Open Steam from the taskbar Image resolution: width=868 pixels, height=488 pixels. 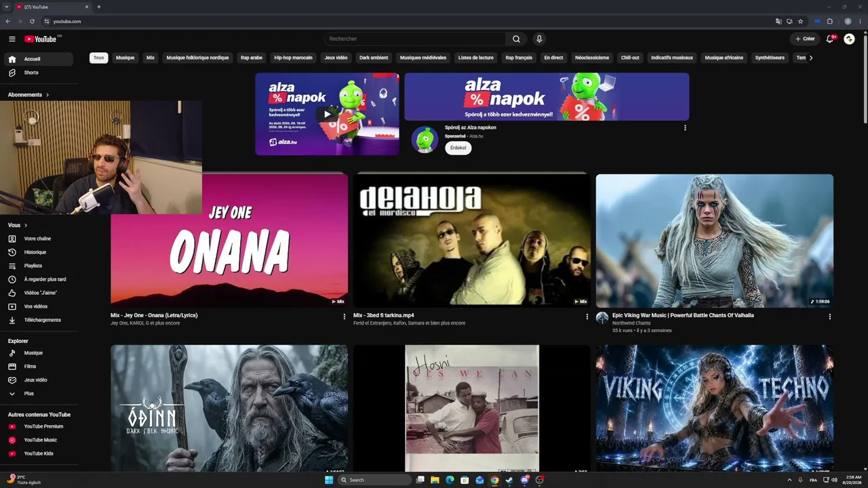tap(509, 480)
